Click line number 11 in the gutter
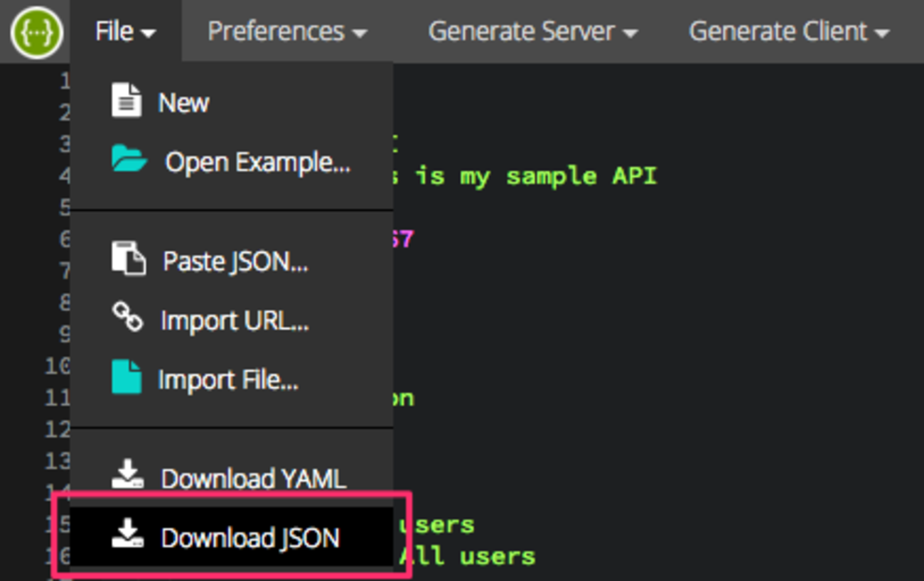Viewport: 924px width, 581px height. point(58,398)
